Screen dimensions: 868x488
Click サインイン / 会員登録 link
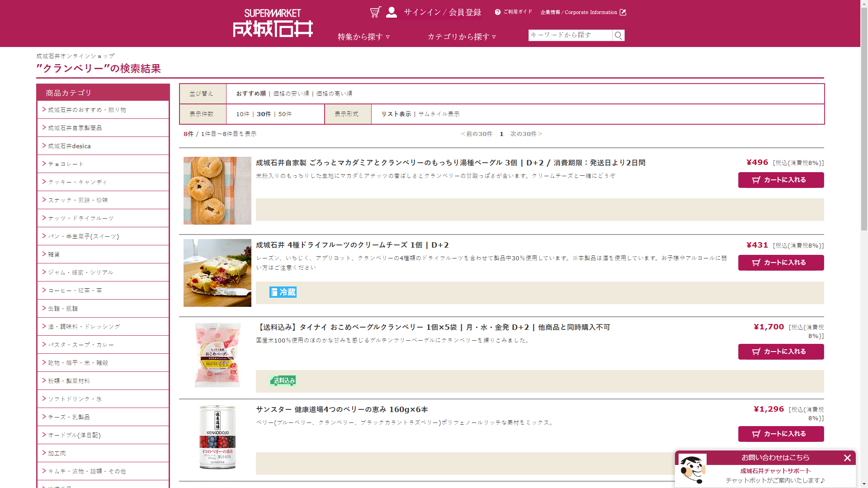tap(442, 12)
